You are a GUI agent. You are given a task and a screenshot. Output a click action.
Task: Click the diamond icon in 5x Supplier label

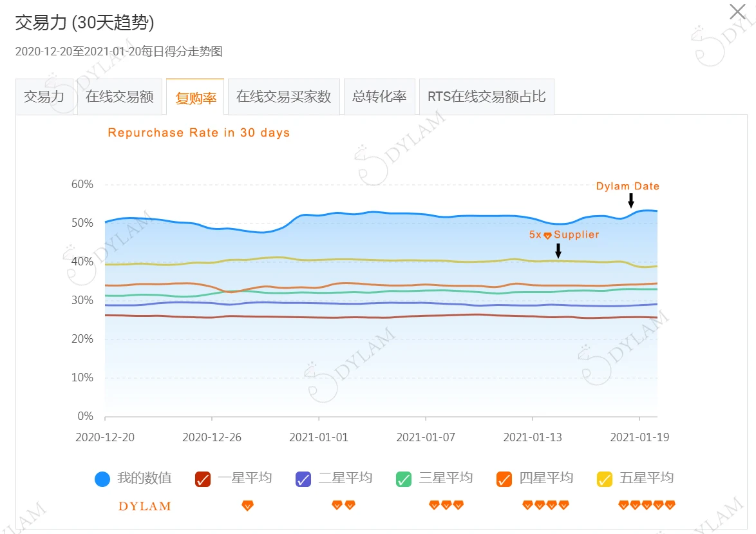(x=548, y=236)
